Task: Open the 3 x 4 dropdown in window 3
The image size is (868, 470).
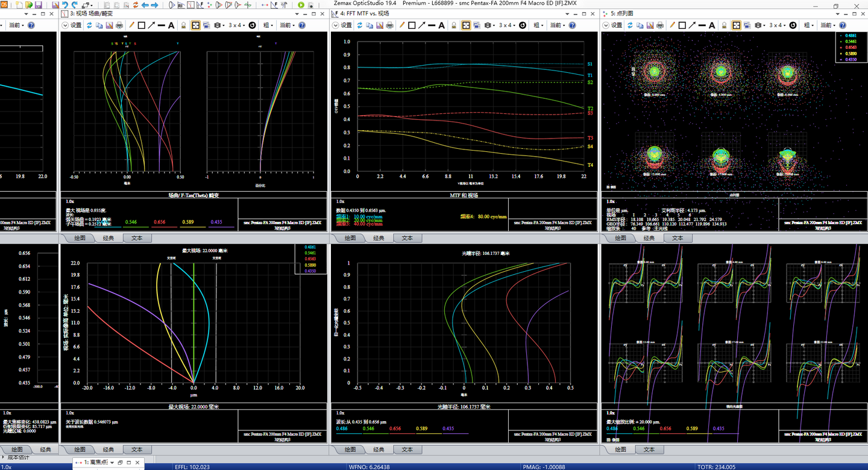Action: pyautogui.click(x=237, y=25)
